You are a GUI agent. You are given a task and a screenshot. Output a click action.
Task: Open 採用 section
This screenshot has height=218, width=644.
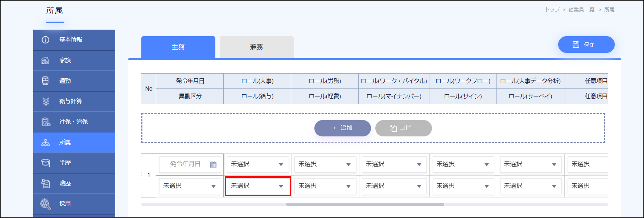tap(74, 204)
